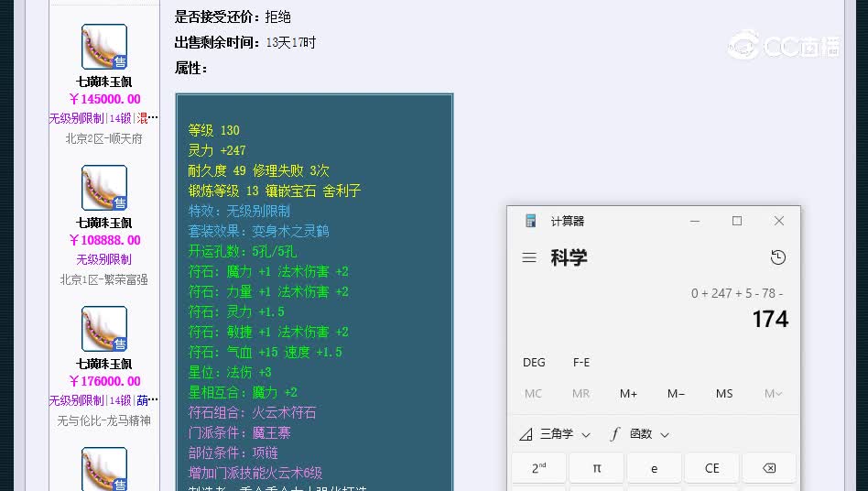Open the 七璜珠玉佩 item thumbnail priced ￥145000.00

[104, 47]
